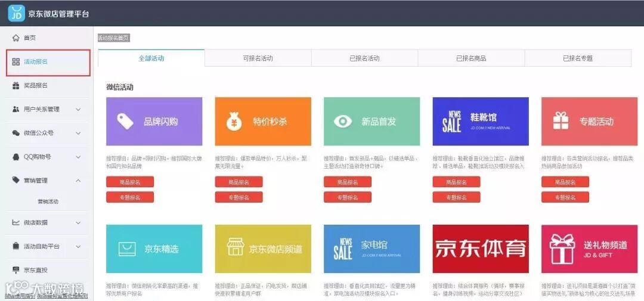Open the 已报名商品 tab
The image size is (644, 301).
click(471, 58)
